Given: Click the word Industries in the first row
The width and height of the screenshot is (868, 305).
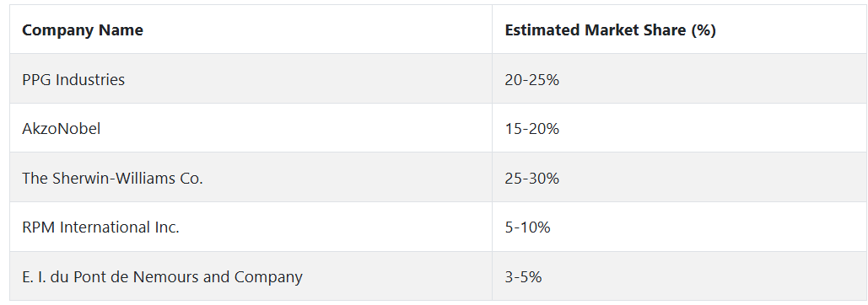Looking at the screenshot, I should [x=90, y=79].
